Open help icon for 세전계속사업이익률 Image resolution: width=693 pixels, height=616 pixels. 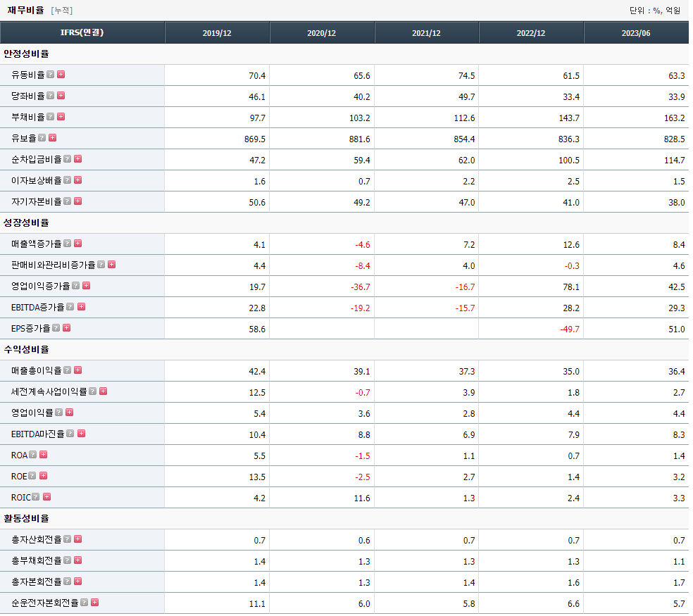click(93, 391)
